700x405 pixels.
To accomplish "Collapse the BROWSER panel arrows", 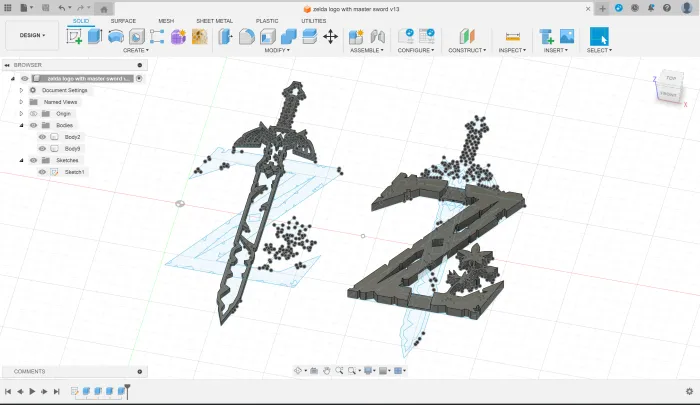I will (x=7, y=65).
